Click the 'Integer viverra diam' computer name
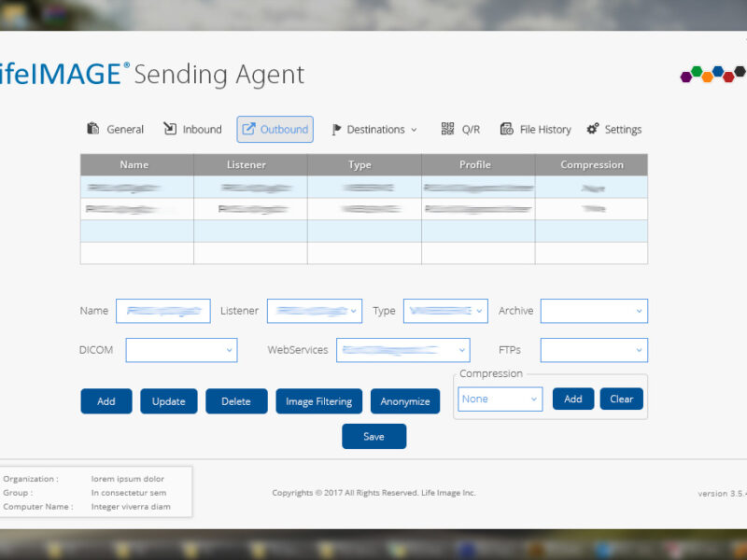Viewport: 747px width, 560px height. point(131,506)
